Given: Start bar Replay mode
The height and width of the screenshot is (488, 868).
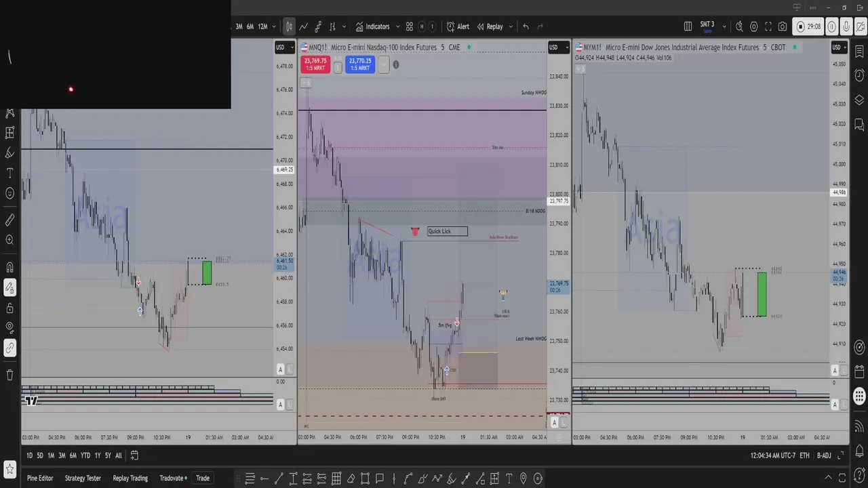Looking at the screenshot, I should [490, 26].
